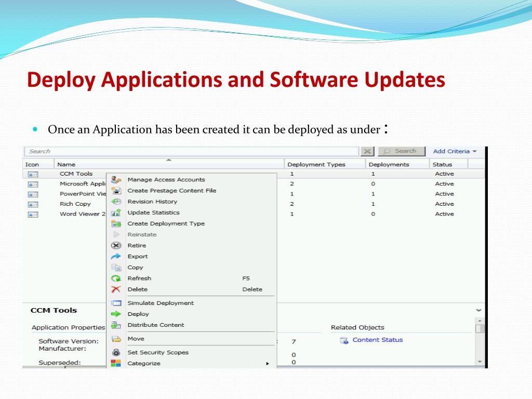The width and height of the screenshot is (532, 399).
Task: Select Update Statistics menu entry
Action: [x=153, y=212]
